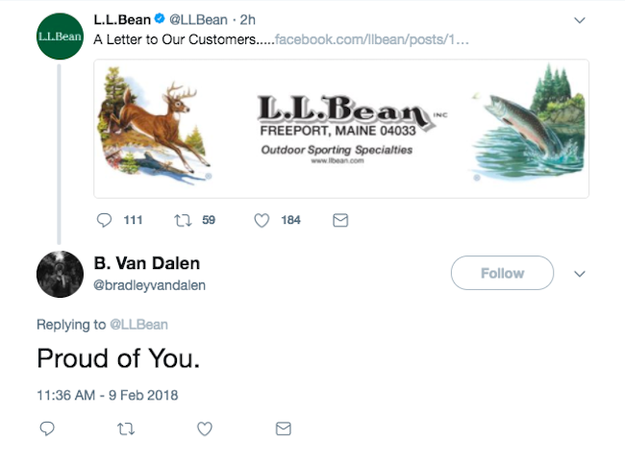Image resolution: width=625 pixels, height=464 pixels.
Task: Reply to B. Van Dalen's tweet
Action: click(x=47, y=429)
